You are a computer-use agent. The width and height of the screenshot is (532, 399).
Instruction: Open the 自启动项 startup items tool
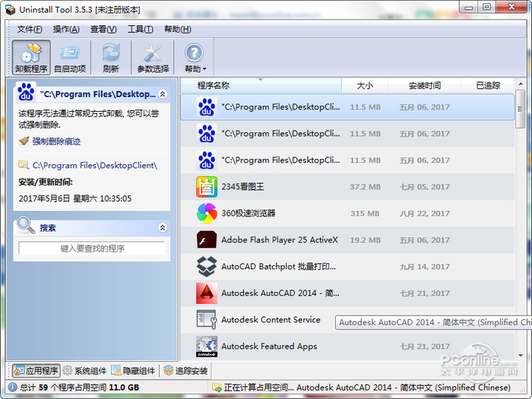[x=70, y=57]
